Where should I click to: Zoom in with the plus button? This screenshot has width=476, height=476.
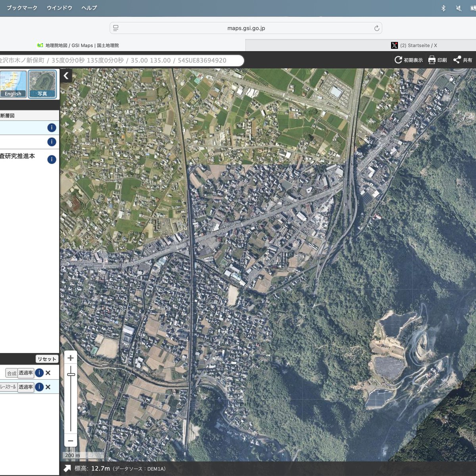pyautogui.click(x=71, y=358)
